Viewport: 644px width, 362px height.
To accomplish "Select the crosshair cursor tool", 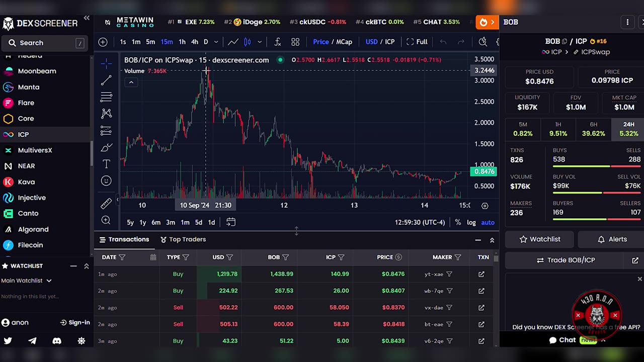I will 106,63.
